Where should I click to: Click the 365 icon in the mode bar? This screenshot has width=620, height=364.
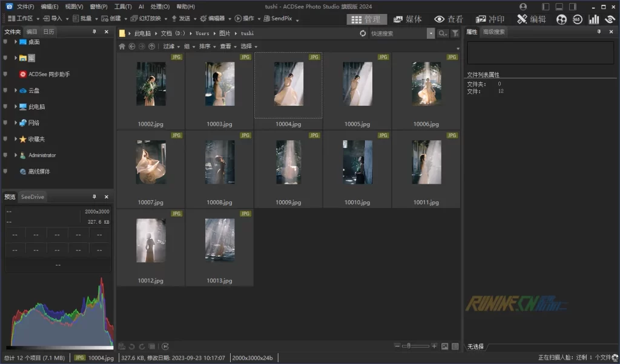[x=578, y=19]
